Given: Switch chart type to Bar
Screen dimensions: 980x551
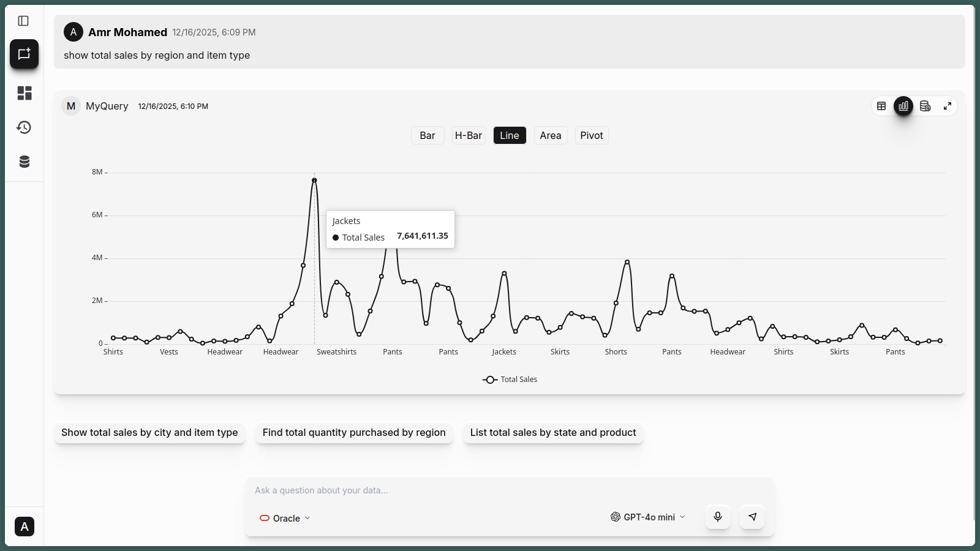Looking at the screenshot, I should [427, 135].
